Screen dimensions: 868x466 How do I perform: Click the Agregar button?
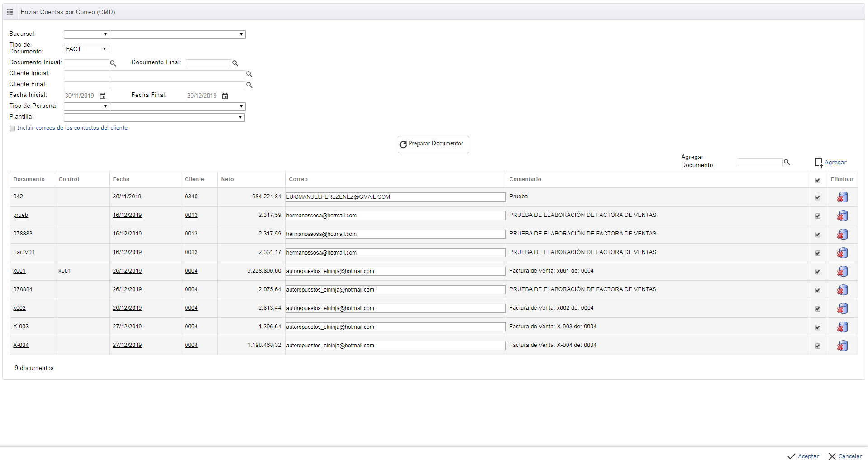click(830, 162)
